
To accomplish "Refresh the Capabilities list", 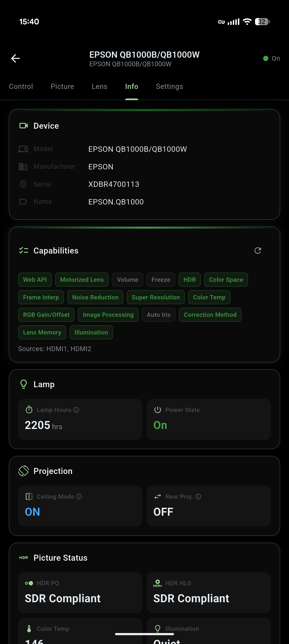I will pyautogui.click(x=258, y=251).
